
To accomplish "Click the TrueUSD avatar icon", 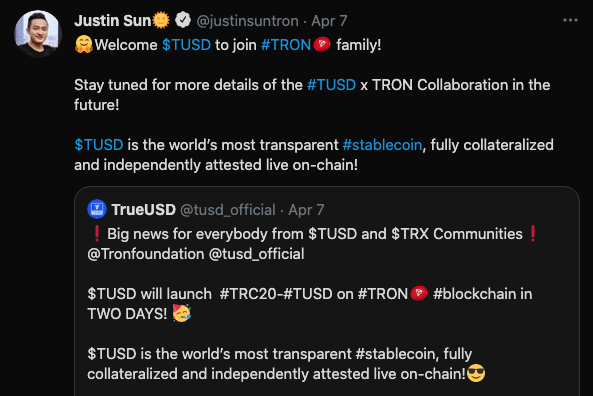I will pos(97,209).
